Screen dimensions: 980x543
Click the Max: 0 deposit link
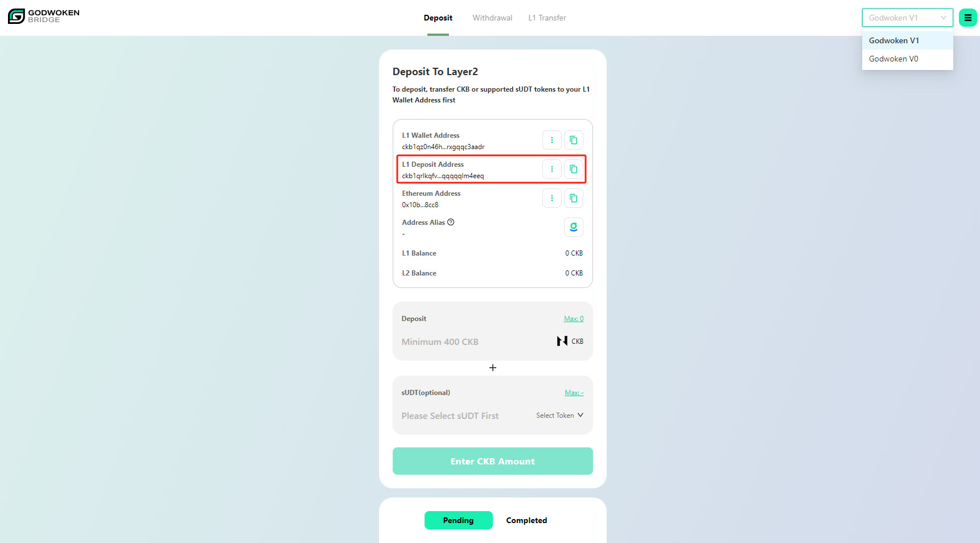pyautogui.click(x=574, y=319)
